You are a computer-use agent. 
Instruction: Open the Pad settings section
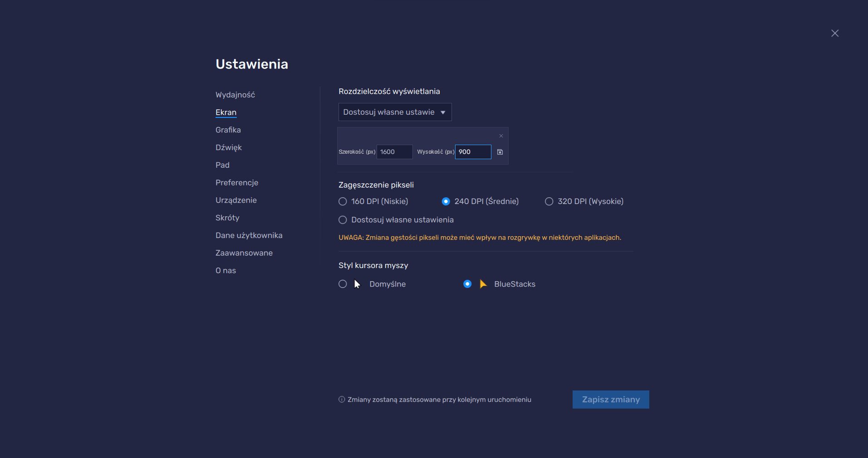(222, 165)
